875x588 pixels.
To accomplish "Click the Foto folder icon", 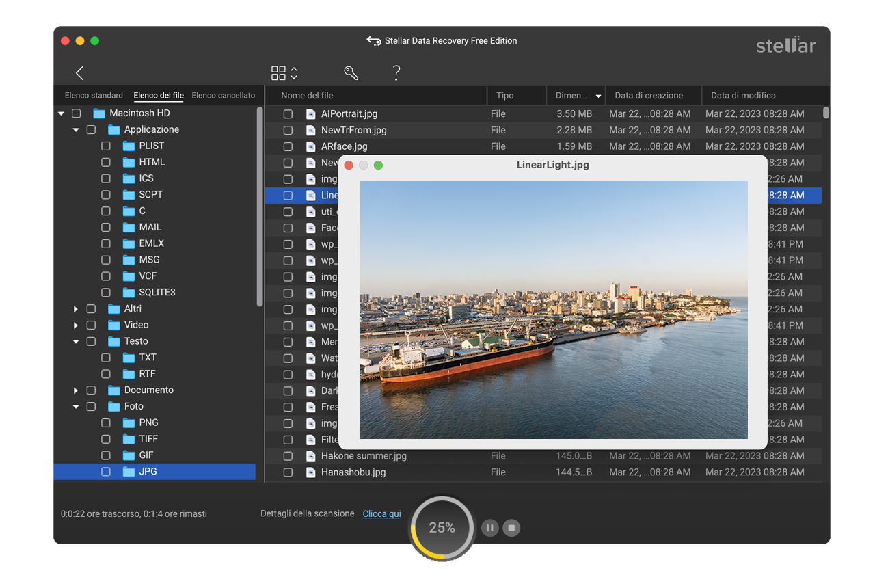I will 113,406.
